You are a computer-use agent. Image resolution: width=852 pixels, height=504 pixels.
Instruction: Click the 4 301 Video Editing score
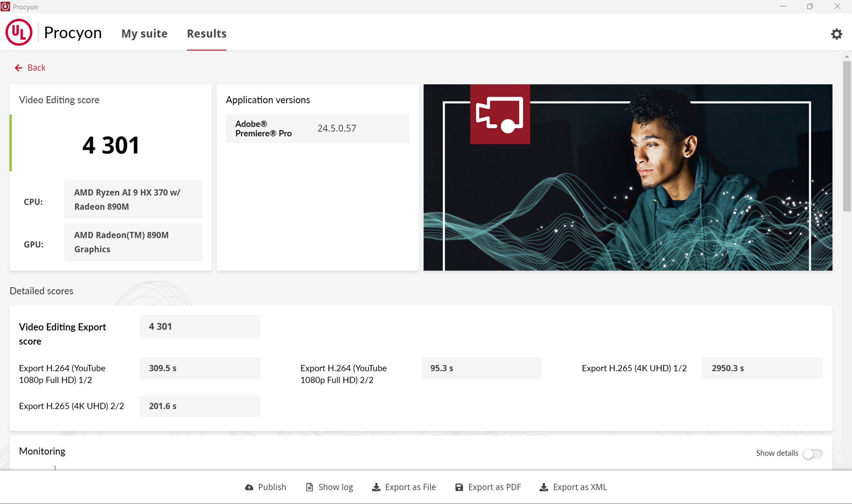(111, 145)
